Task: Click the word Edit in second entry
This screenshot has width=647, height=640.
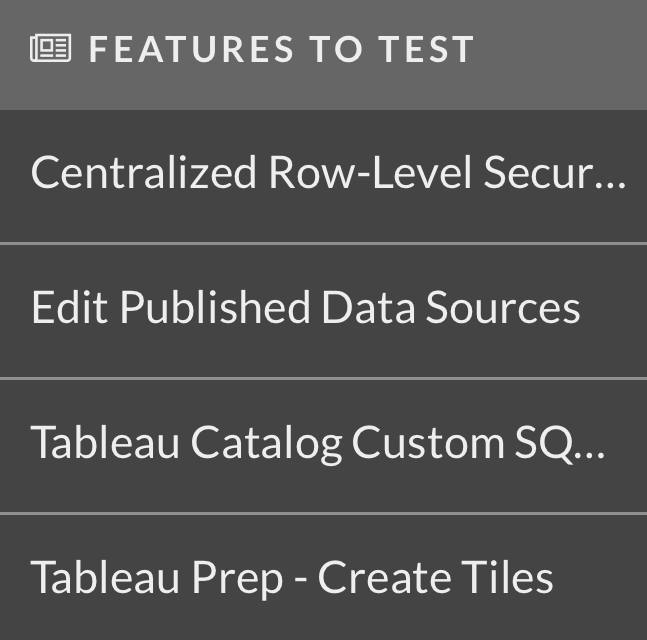Action: (x=70, y=307)
